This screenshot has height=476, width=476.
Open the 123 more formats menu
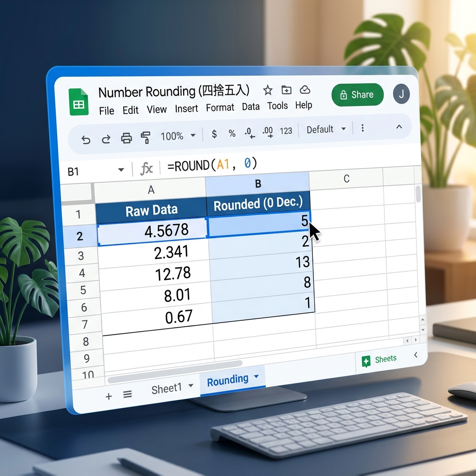coord(286,131)
